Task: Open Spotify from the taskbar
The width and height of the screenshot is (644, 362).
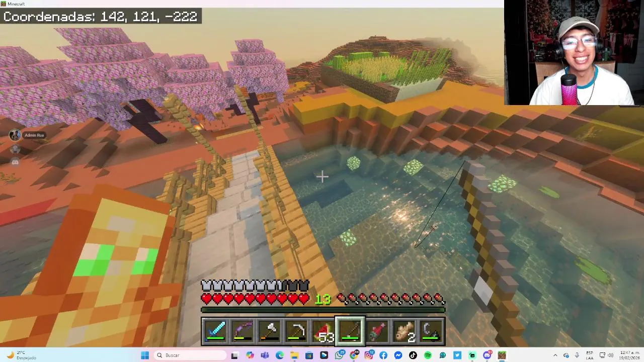Action: point(428,355)
